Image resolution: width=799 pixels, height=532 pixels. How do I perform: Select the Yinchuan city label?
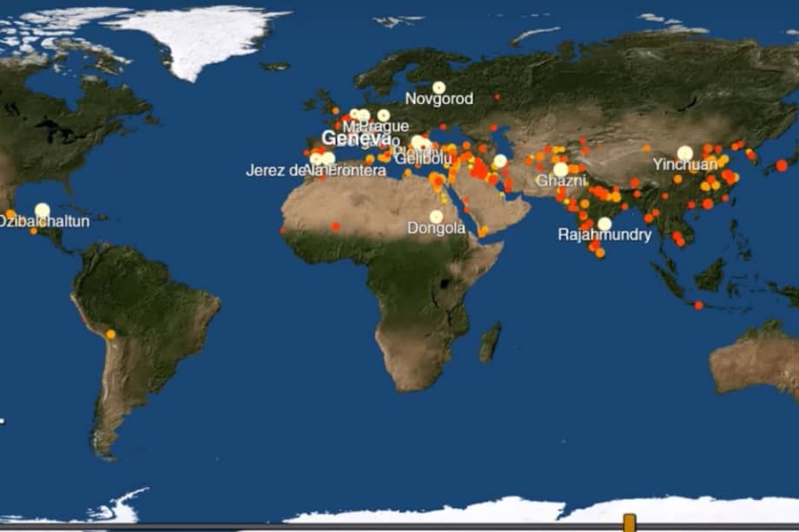click(685, 165)
